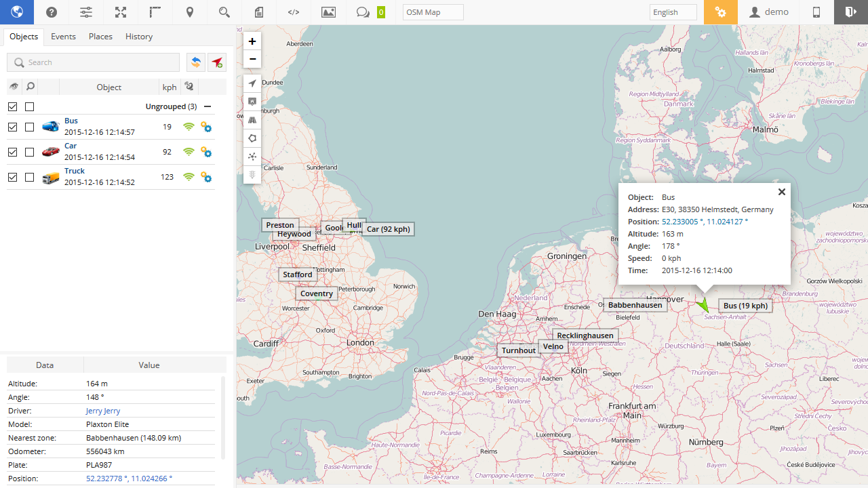
Task: Uncheck the Truck visibility checkbox
Action: click(x=13, y=177)
